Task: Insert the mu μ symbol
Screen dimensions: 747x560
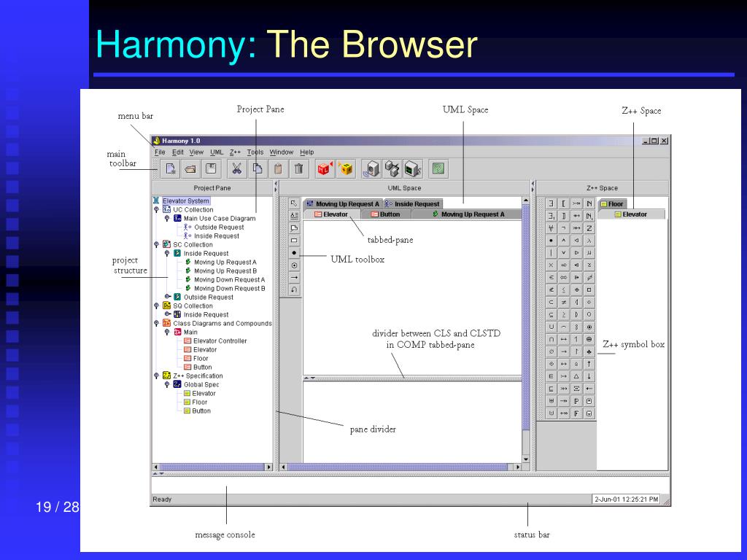Action: coord(589,253)
